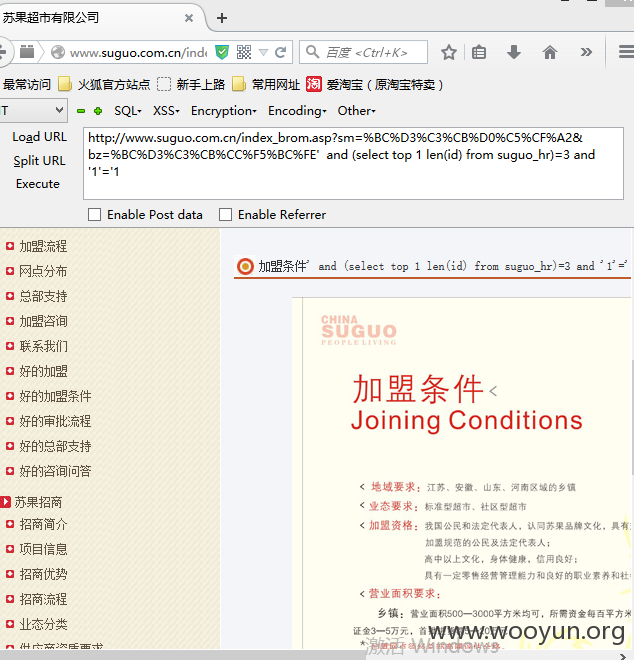The height and width of the screenshot is (660, 634).
Task: Click the globe site identity icon
Action: coord(58,52)
